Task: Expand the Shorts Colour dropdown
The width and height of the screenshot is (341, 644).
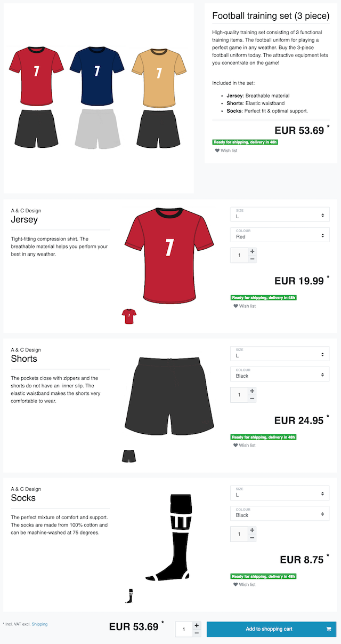Action: (280, 374)
